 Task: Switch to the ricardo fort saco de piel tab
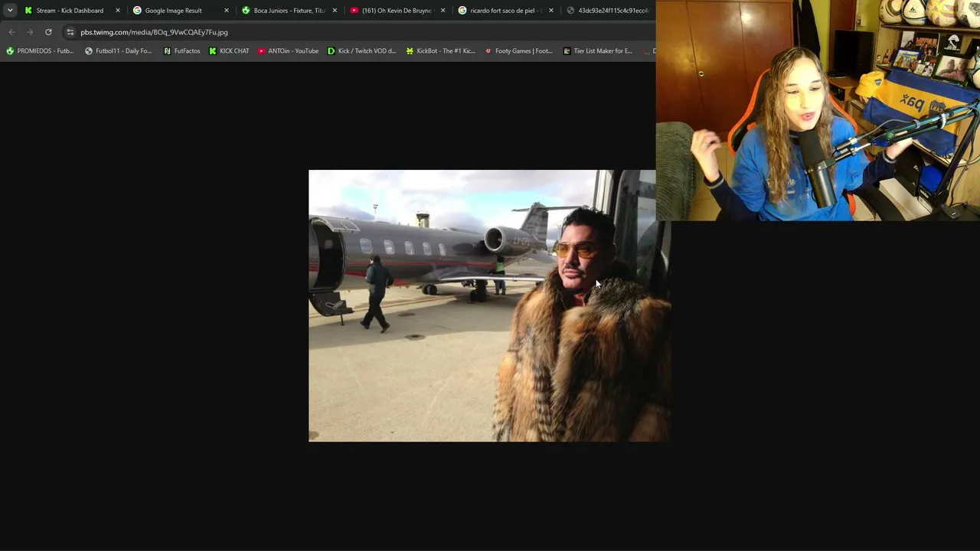(507, 11)
